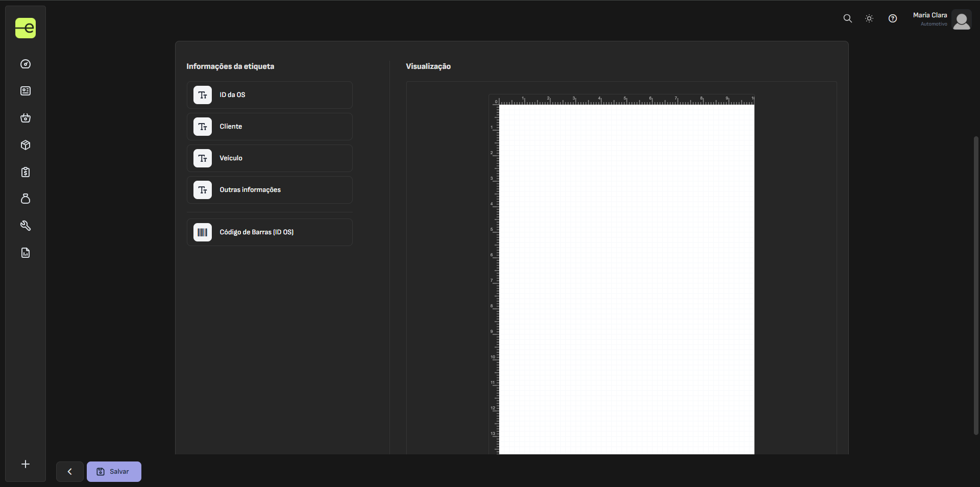Open the help question mark icon
The image size is (980, 487).
893,18
